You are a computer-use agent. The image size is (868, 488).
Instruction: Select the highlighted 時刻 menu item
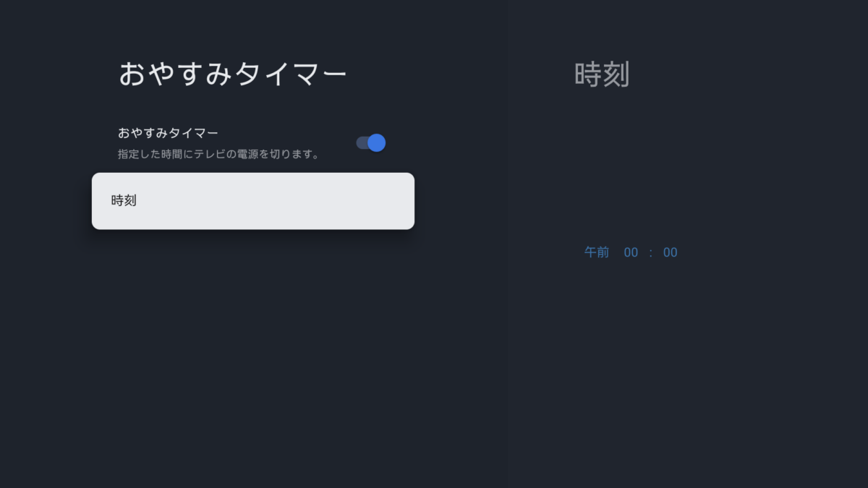click(x=252, y=201)
